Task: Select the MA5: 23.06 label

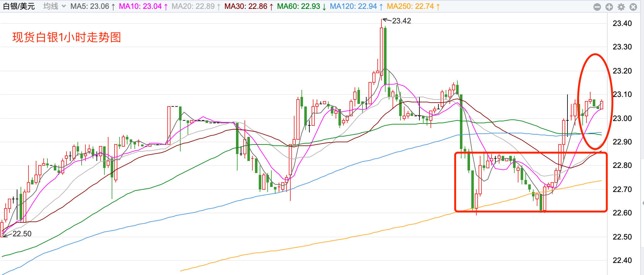Action: 93,6
